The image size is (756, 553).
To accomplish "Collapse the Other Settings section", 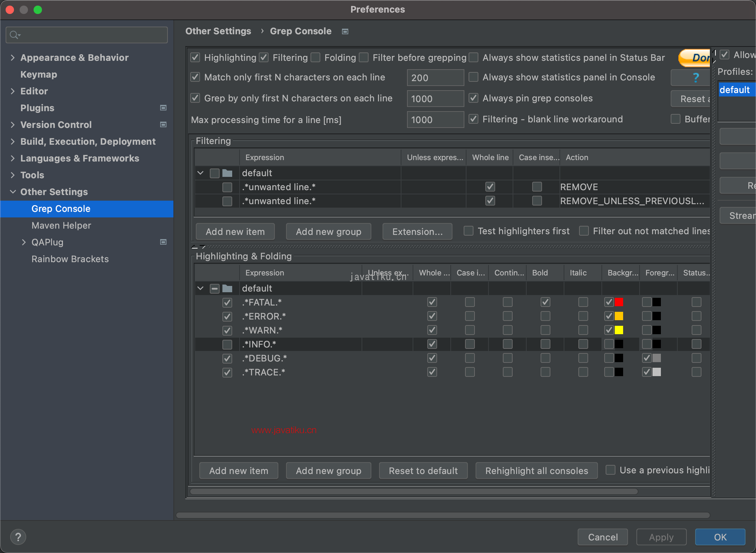I will (13, 192).
